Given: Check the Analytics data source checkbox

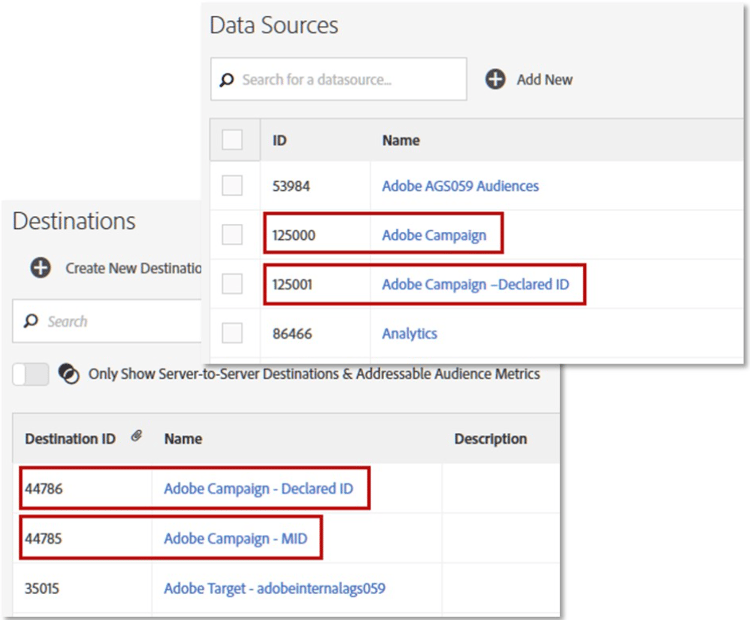Looking at the screenshot, I should 232,333.
